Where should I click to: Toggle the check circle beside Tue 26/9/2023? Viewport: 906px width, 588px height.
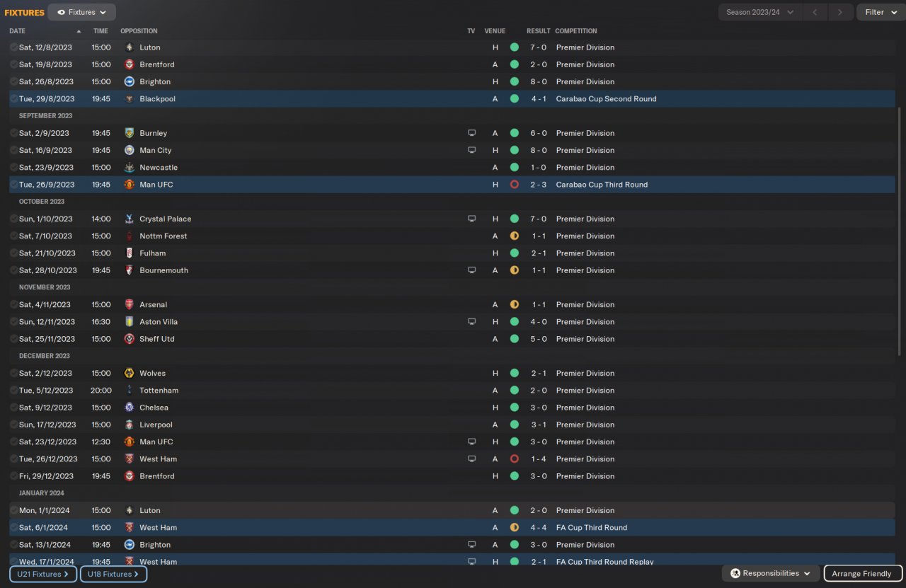pyautogui.click(x=13, y=185)
